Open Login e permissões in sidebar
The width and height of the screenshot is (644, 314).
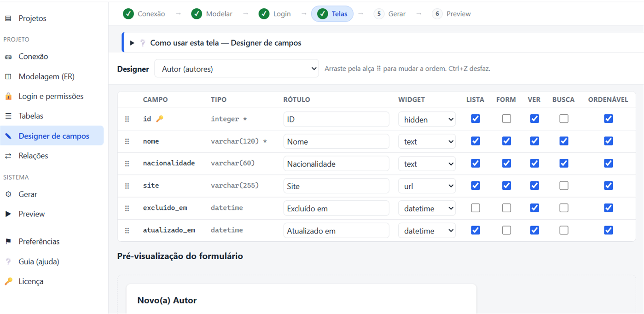click(52, 96)
